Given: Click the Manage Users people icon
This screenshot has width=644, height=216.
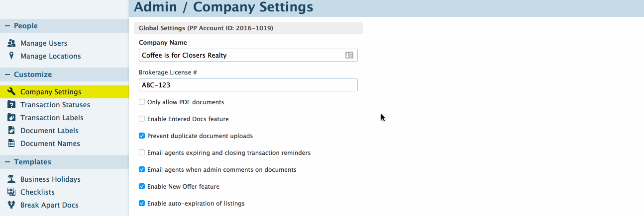Looking at the screenshot, I should 11,43.
